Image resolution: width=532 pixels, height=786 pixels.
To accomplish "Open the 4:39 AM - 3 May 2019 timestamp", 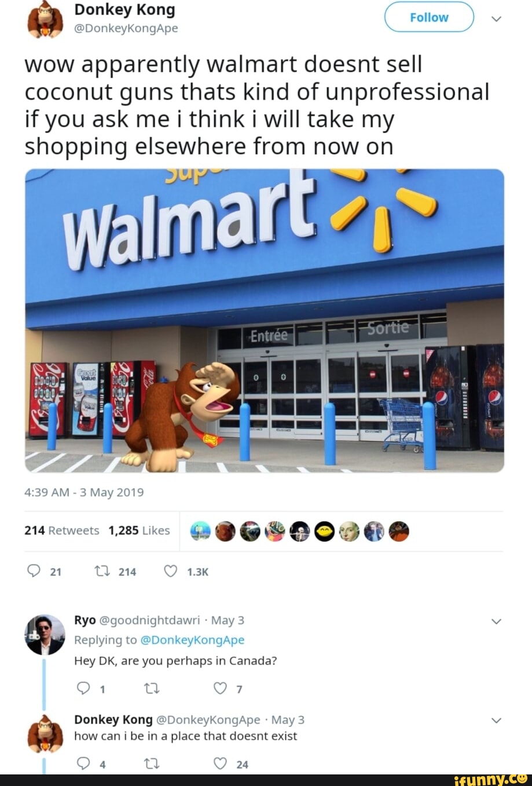I will pos(84,493).
